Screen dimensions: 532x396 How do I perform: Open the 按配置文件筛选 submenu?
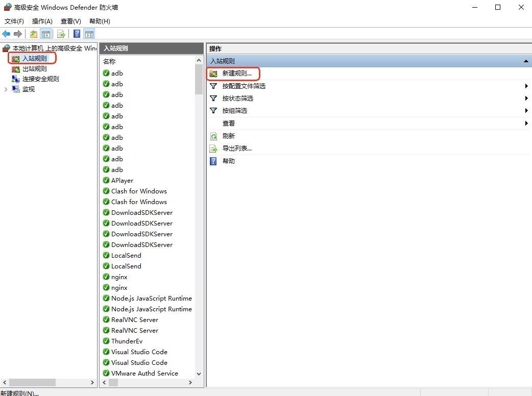[x=244, y=86]
